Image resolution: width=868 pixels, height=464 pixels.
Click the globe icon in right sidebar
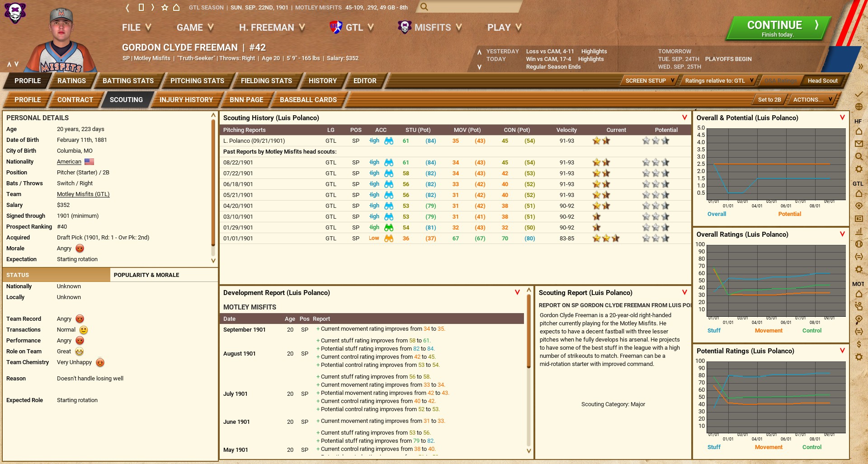859,107
